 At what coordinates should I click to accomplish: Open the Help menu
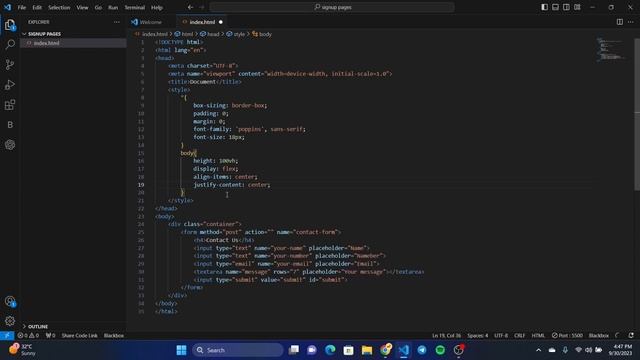pyautogui.click(x=157, y=7)
